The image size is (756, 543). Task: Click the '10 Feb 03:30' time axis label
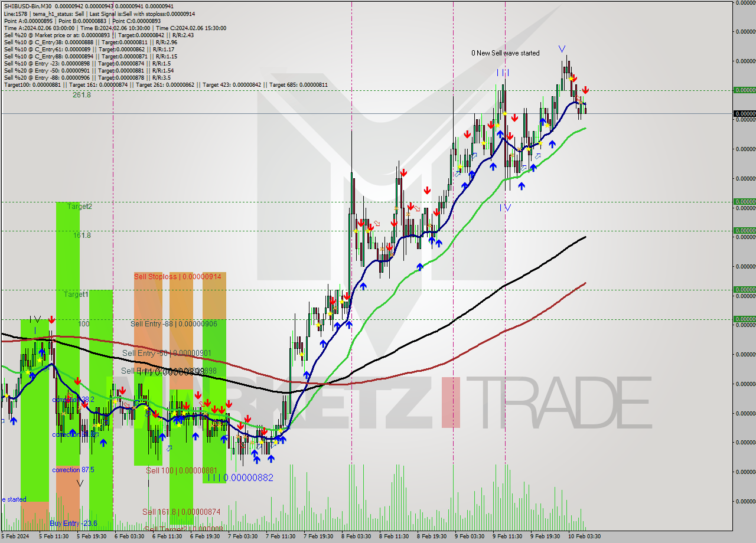coord(584,537)
